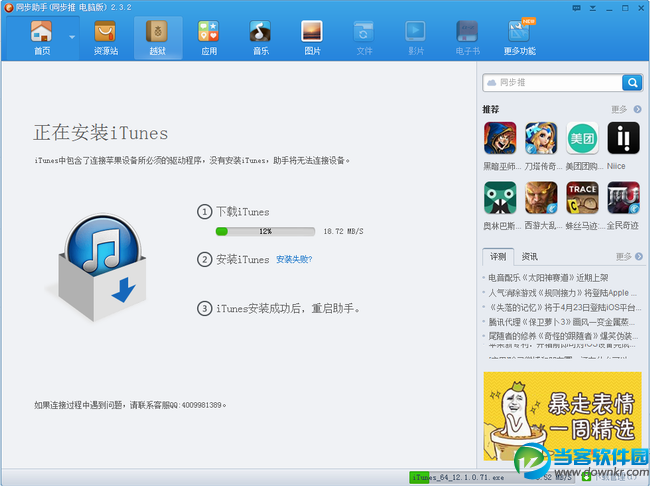The width and height of the screenshot is (650, 486).
Task: Open article 《失落的记忆》将于4月23日登陆iOS平台
Action: click(x=565, y=307)
